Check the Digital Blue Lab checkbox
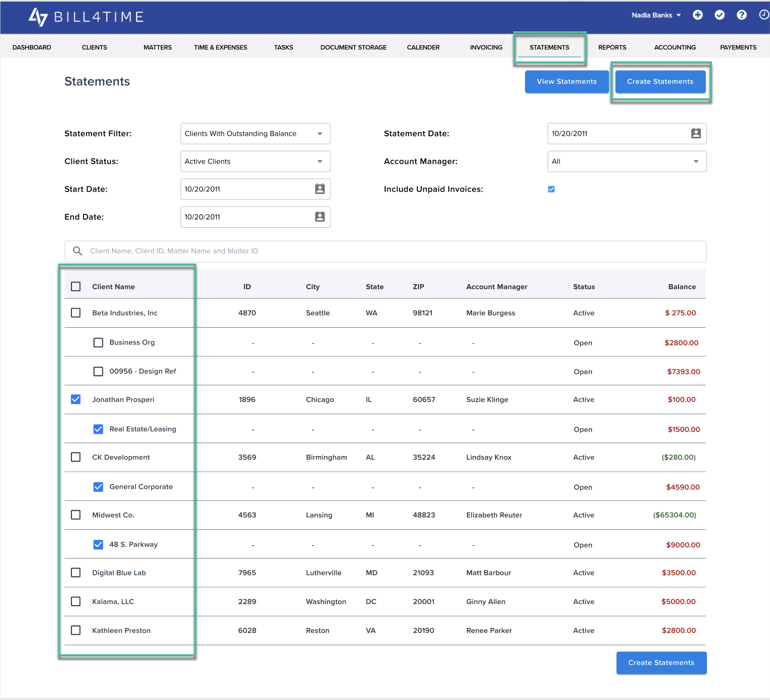The image size is (770, 700). [x=76, y=573]
